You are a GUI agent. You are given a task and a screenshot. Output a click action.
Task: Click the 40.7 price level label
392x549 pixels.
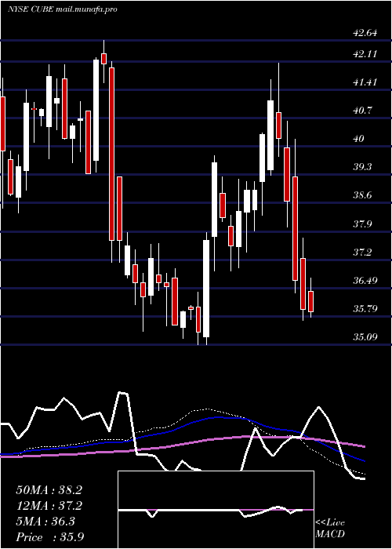[362, 111]
